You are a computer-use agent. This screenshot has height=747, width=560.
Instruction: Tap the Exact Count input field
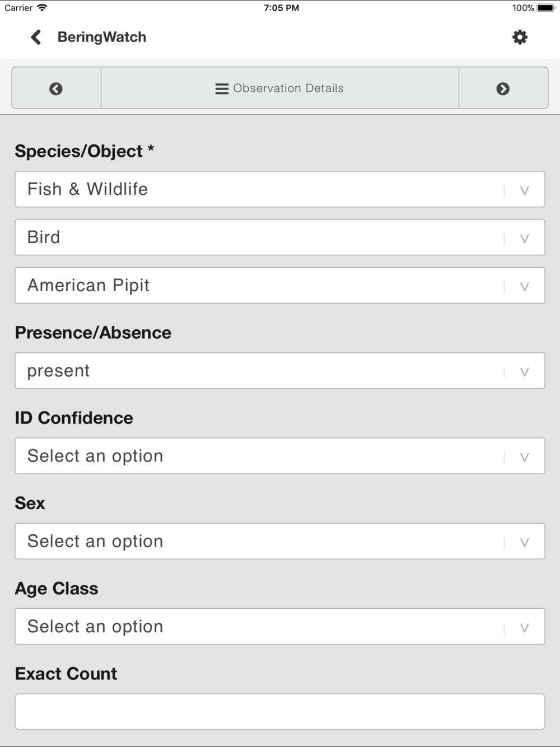(280, 711)
